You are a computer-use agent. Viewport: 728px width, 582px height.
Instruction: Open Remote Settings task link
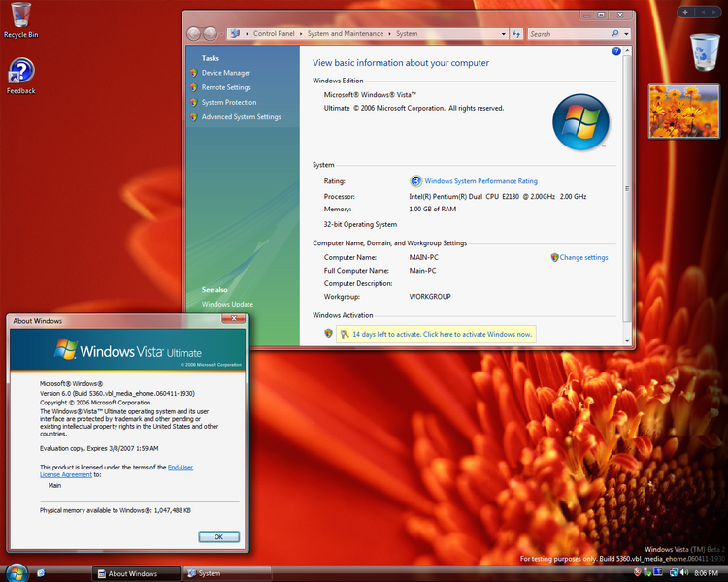[x=226, y=87]
